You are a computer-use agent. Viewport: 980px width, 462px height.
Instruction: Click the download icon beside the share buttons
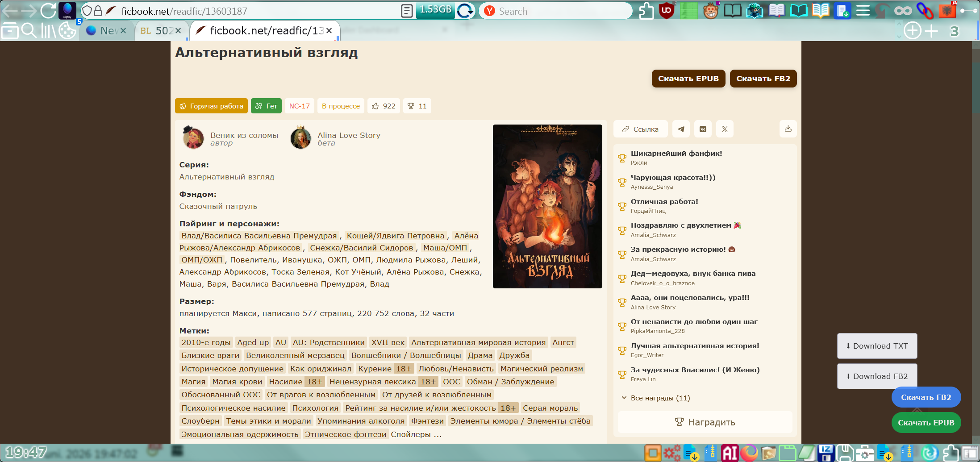(x=788, y=129)
